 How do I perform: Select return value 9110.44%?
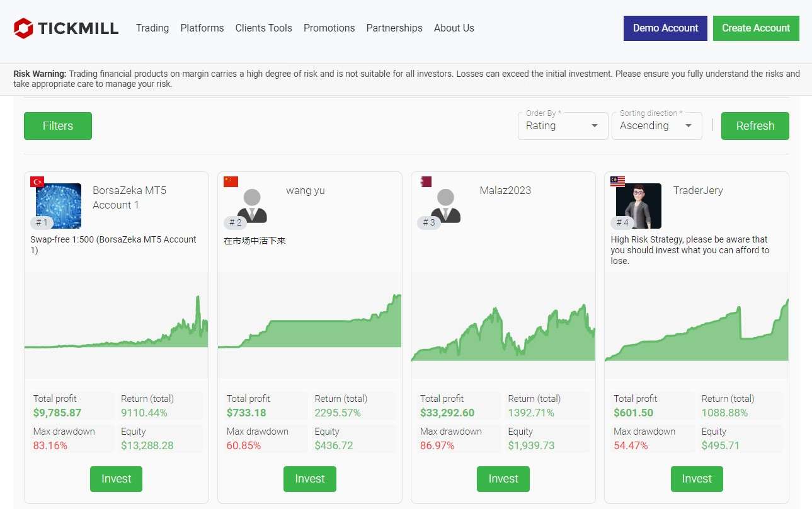(x=144, y=413)
